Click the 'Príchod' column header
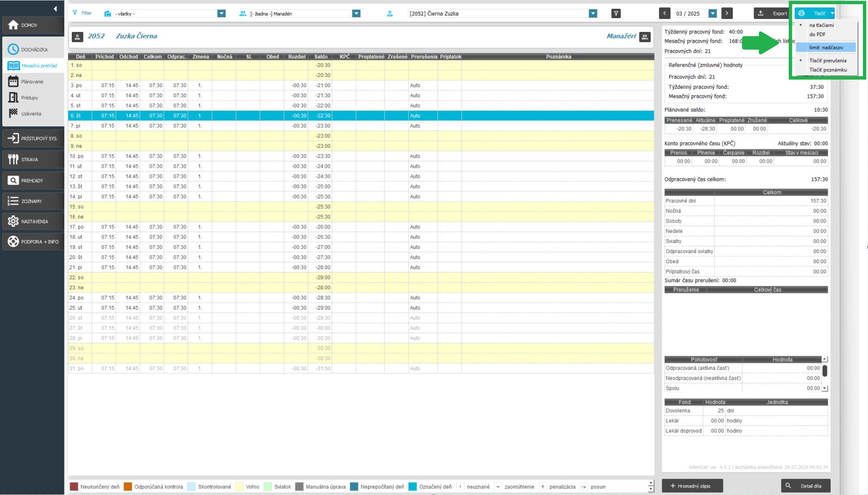Viewport: 868px width, 495px height. (x=105, y=57)
